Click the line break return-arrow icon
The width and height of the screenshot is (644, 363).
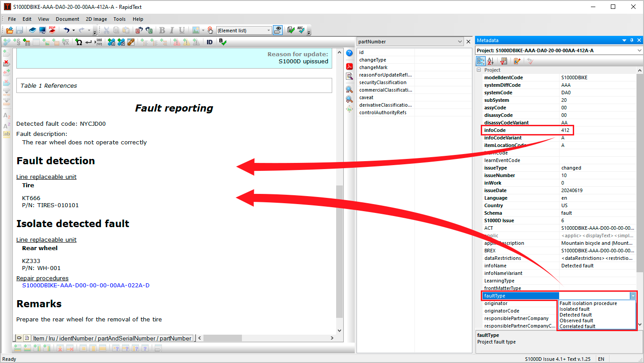coord(88,42)
